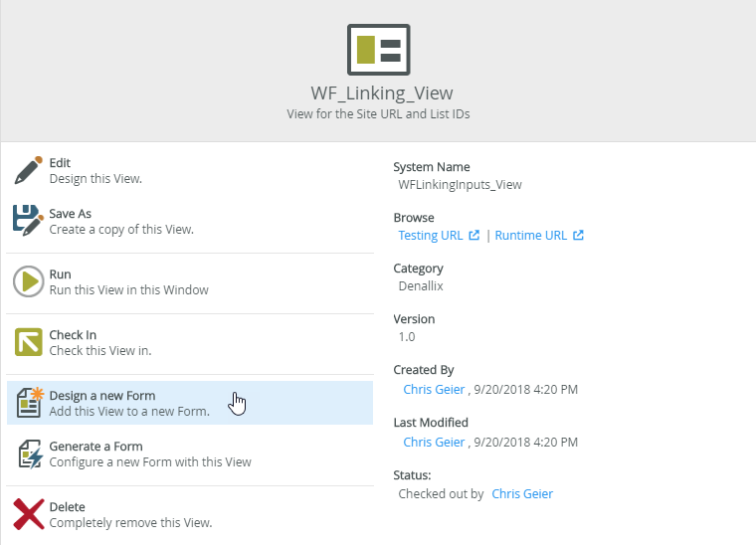Open Chris Geier next to Checked out by
The width and height of the screenshot is (756, 545).
[522, 493]
